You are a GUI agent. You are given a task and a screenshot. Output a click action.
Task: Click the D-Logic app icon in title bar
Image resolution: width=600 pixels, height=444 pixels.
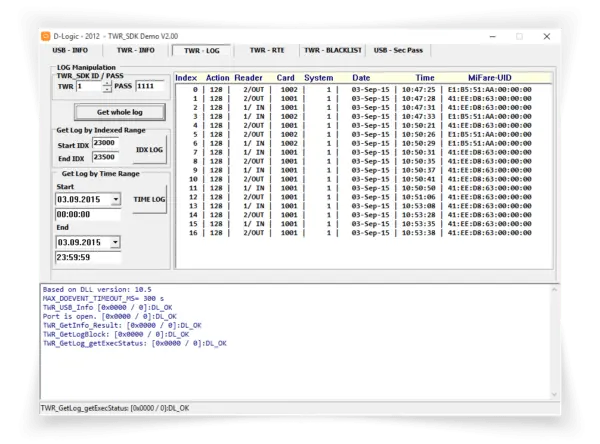(x=46, y=36)
